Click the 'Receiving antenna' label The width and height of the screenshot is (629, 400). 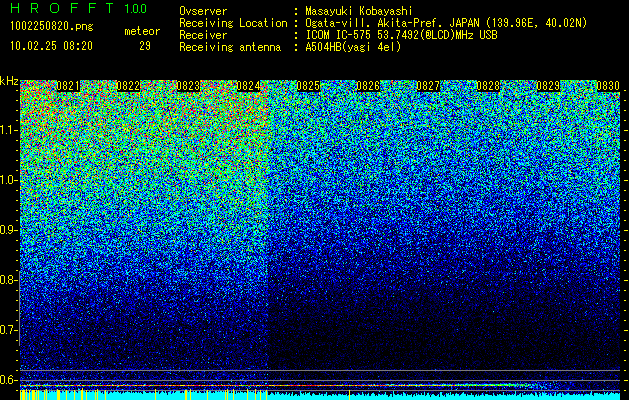230,47
